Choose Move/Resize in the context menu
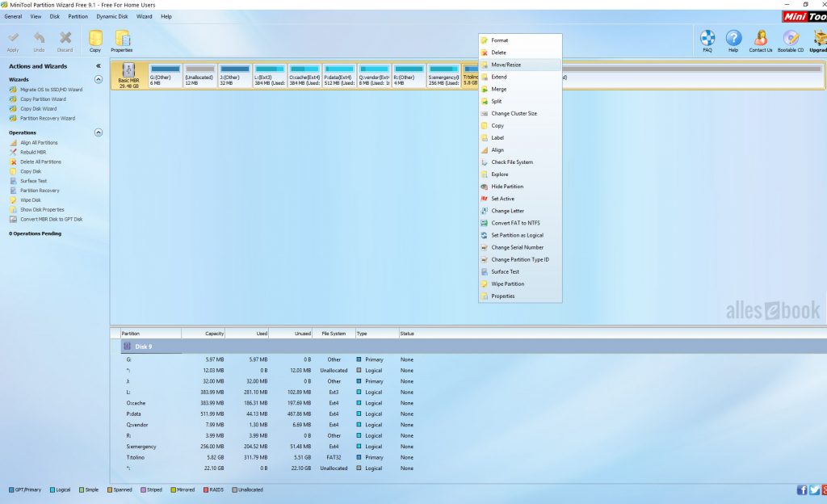 (x=520, y=65)
